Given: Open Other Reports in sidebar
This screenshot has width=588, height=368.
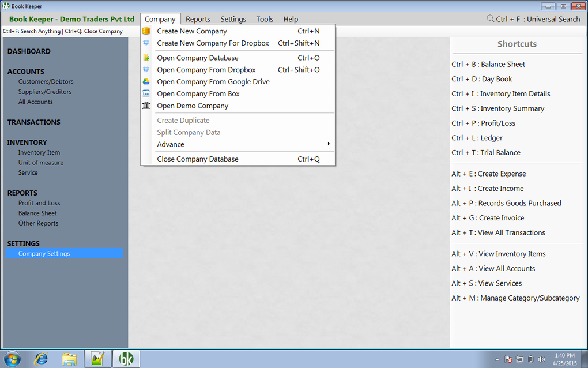Looking at the screenshot, I should point(38,223).
